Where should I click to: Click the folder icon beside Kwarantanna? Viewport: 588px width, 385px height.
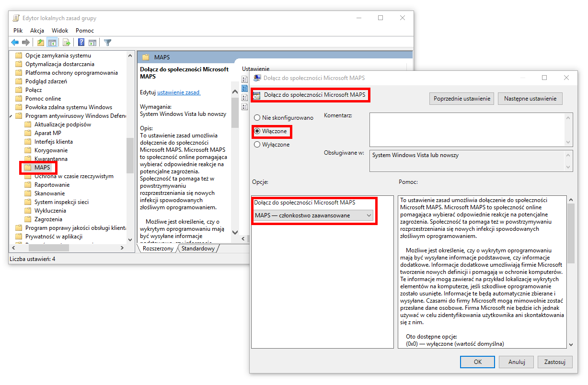pos(28,159)
